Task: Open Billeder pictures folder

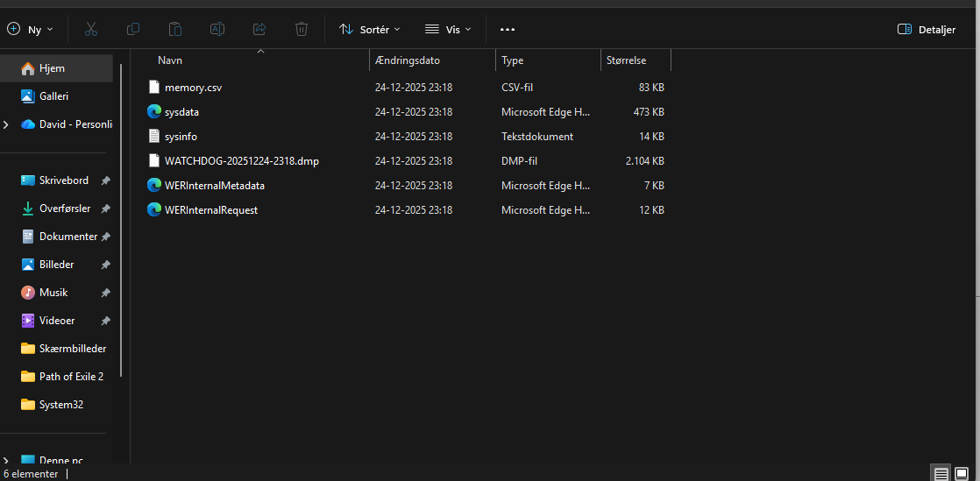Action: pyautogui.click(x=56, y=265)
